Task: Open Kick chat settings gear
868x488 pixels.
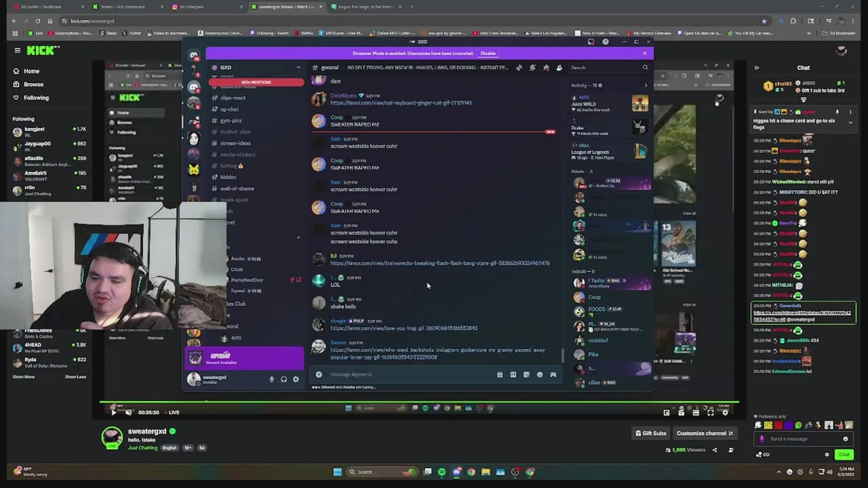Action: (827, 455)
